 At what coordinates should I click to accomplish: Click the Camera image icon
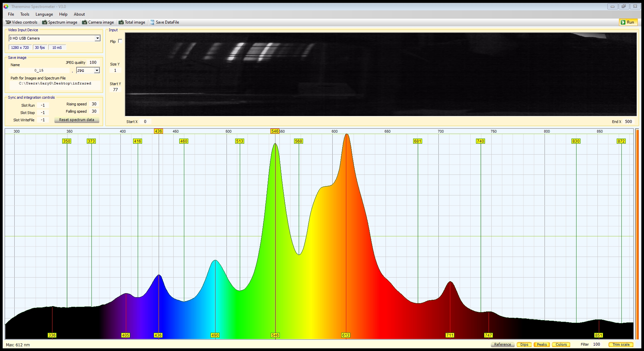click(x=85, y=22)
